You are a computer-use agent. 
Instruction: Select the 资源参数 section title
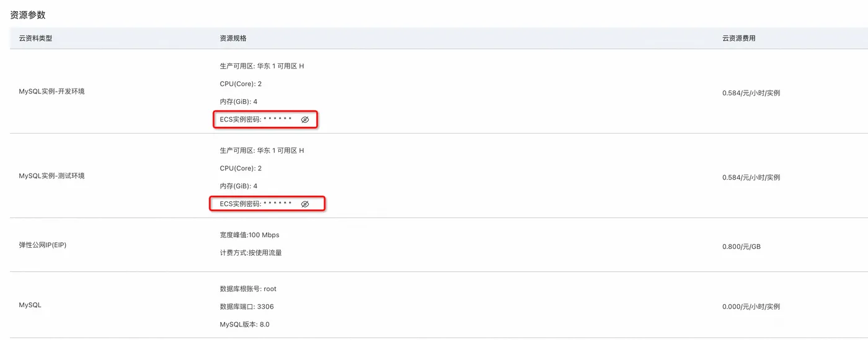(28, 15)
